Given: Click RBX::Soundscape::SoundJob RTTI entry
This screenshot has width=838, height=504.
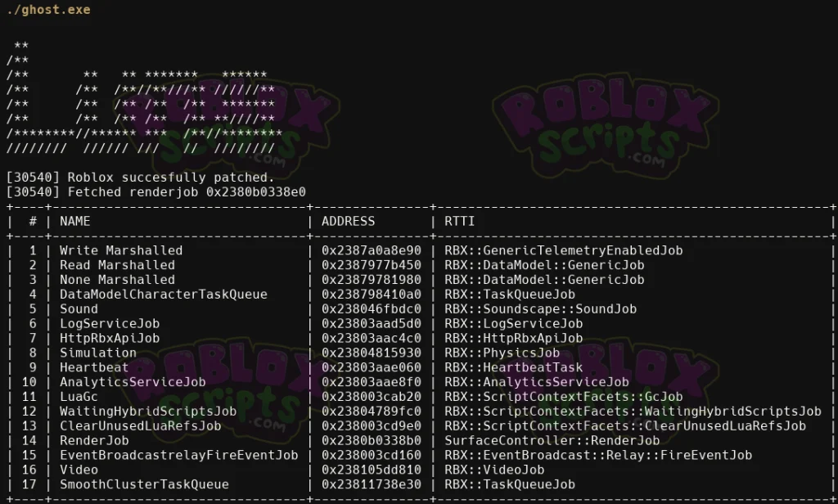Looking at the screenshot, I should (540, 309).
